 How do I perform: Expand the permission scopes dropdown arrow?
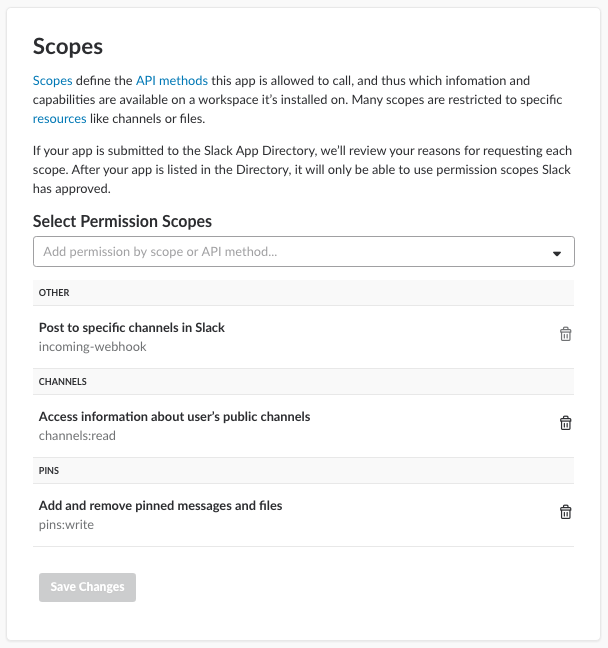click(x=557, y=253)
